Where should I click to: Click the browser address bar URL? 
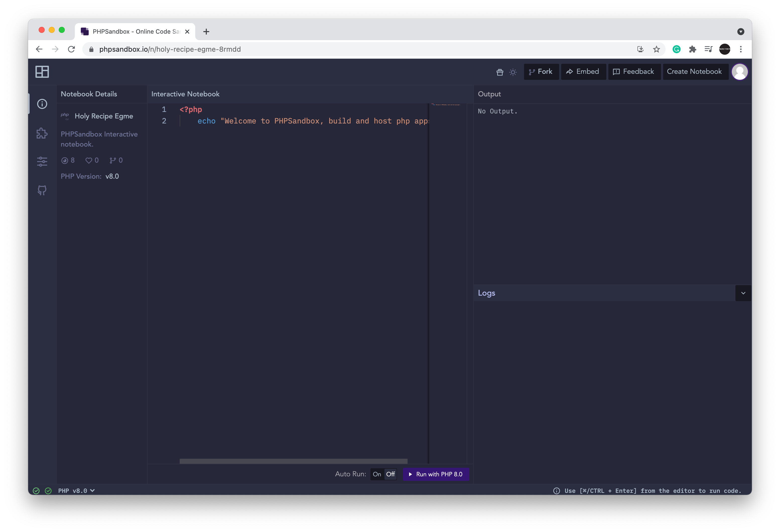pos(170,49)
